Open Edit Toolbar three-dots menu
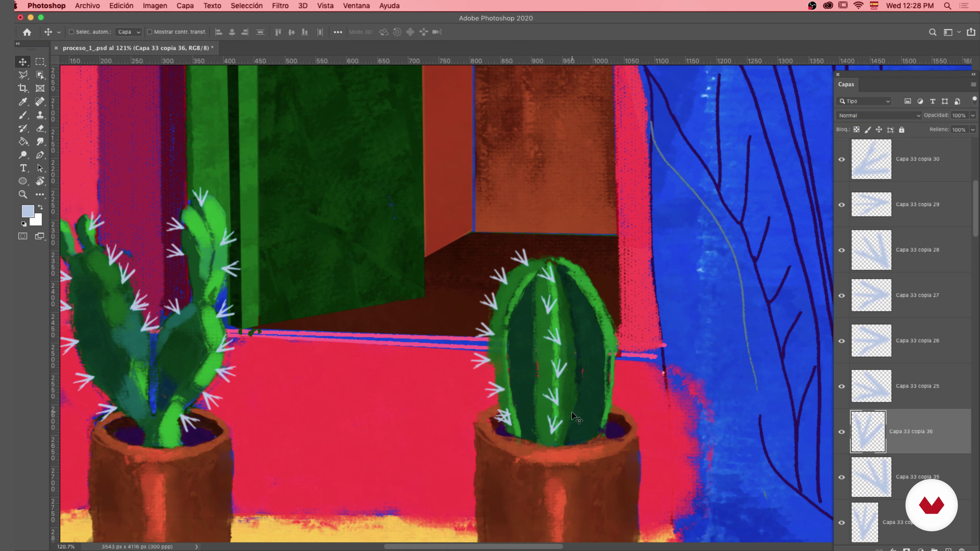This screenshot has height=551, width=980. pyautogui.click(x=40, y=195)
